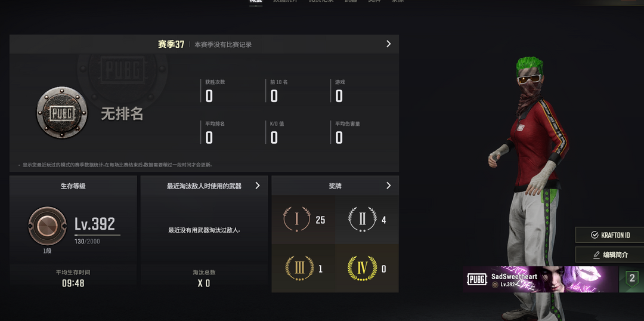Click the PUBG logo on SadSweetheart nameplate
The image size is (644, 321).
click(477, 279)
